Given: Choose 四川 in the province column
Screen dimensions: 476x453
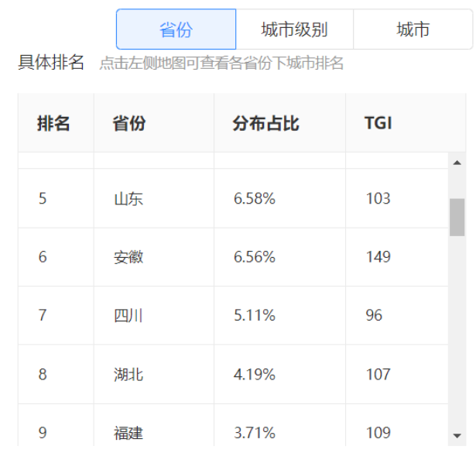Looking at the screenshot, I should click(128, 316).
